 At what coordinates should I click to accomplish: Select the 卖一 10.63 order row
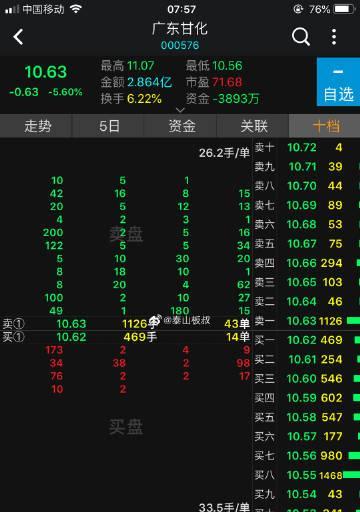[x=307, y=321]
